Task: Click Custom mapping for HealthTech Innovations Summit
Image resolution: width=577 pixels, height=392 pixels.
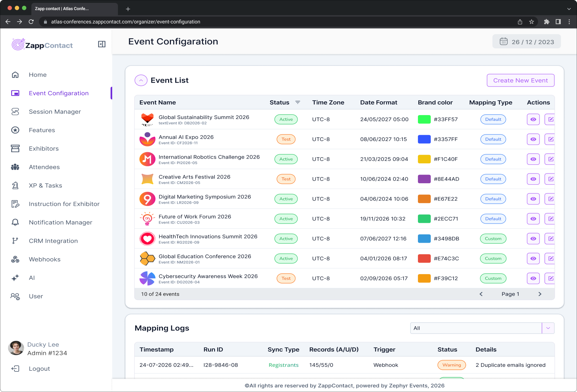Action: click(493, 238)
